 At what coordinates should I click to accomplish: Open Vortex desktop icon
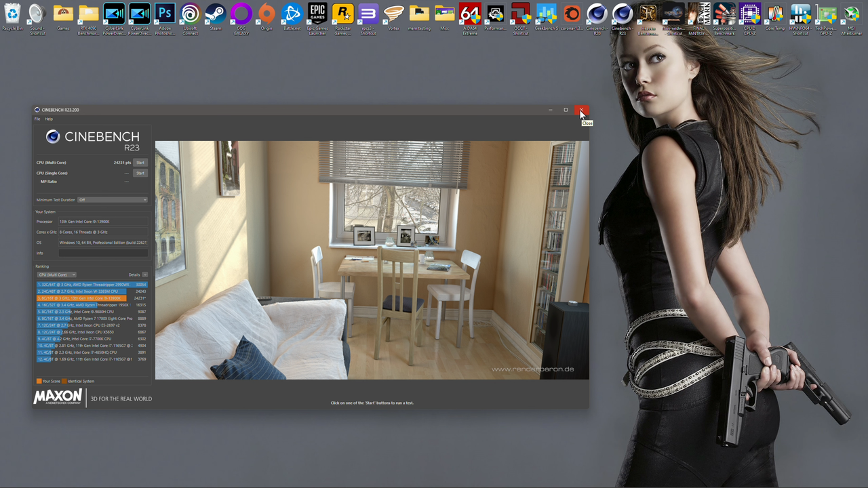click(x=393, y=18)
